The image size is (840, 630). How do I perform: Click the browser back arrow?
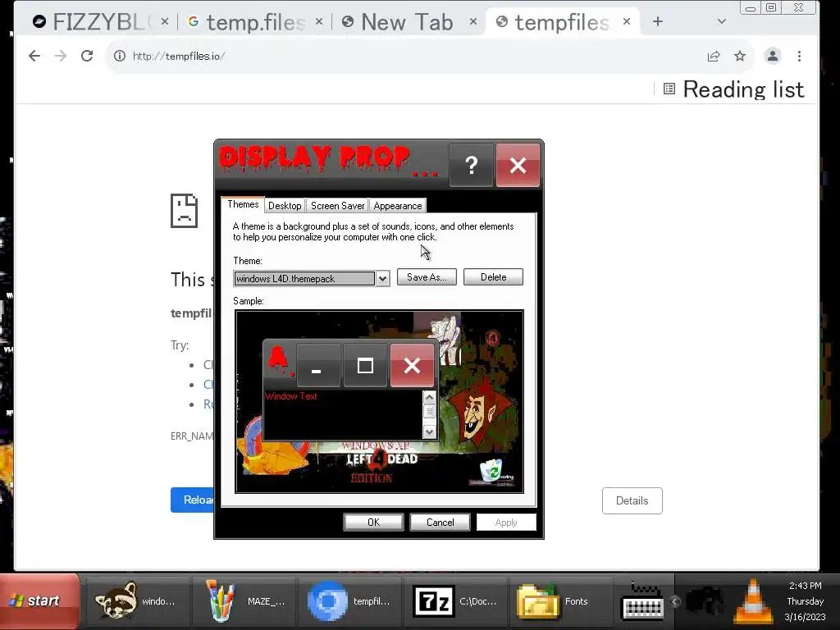tap(34, 56)
